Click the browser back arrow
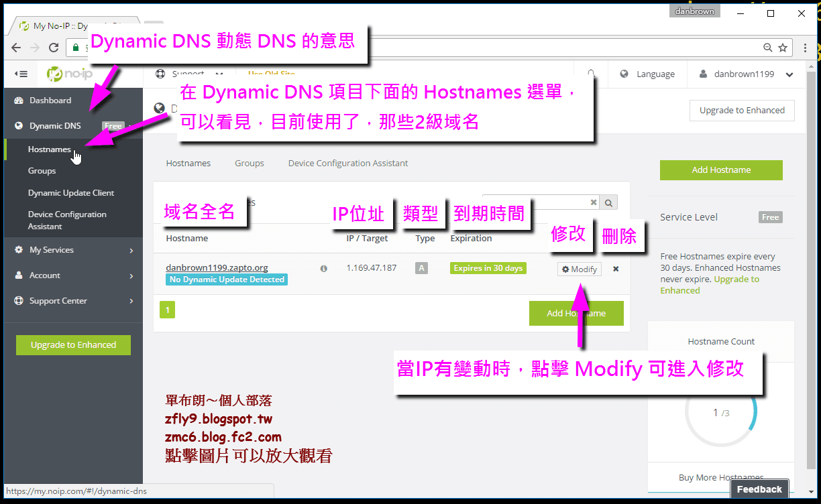821x504 pixels. 16,48
